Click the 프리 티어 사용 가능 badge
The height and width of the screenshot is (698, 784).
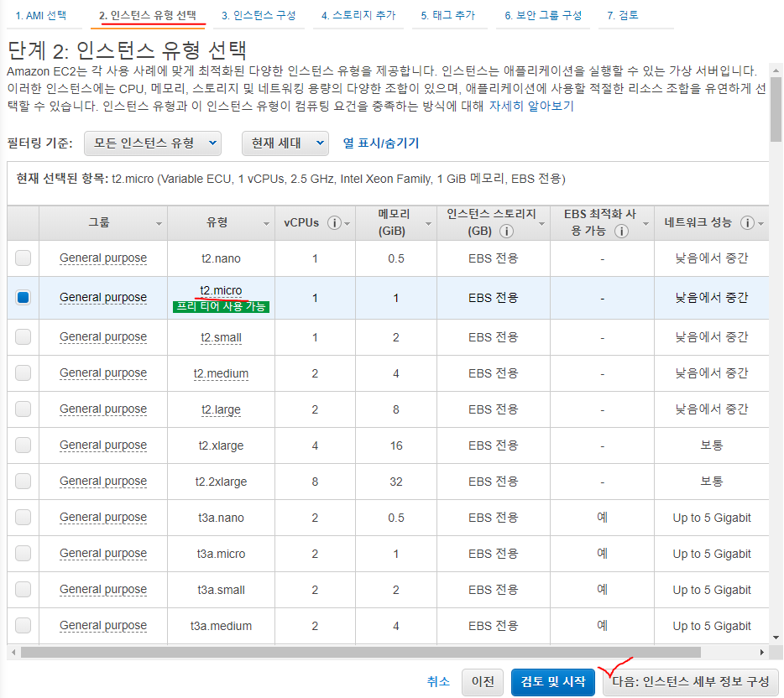221,307
